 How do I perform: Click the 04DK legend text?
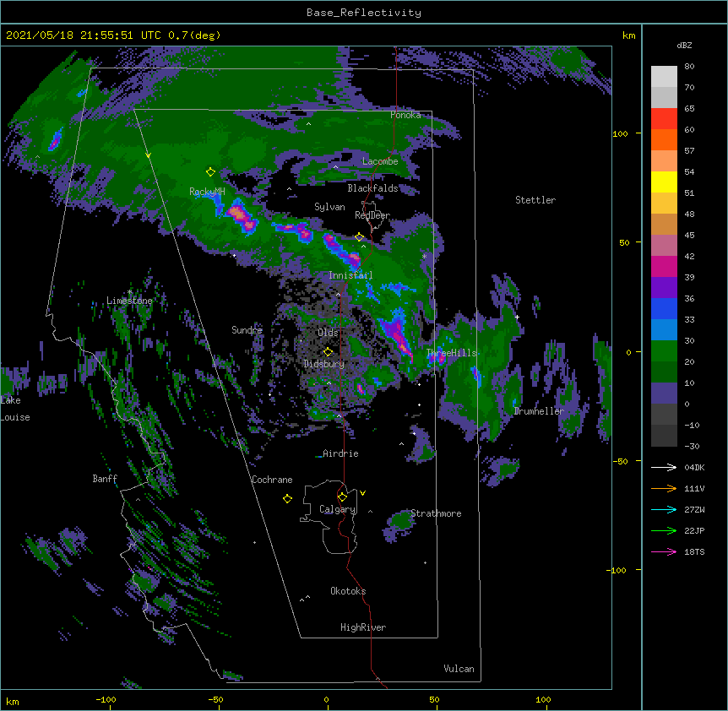(x=694, y=467)
